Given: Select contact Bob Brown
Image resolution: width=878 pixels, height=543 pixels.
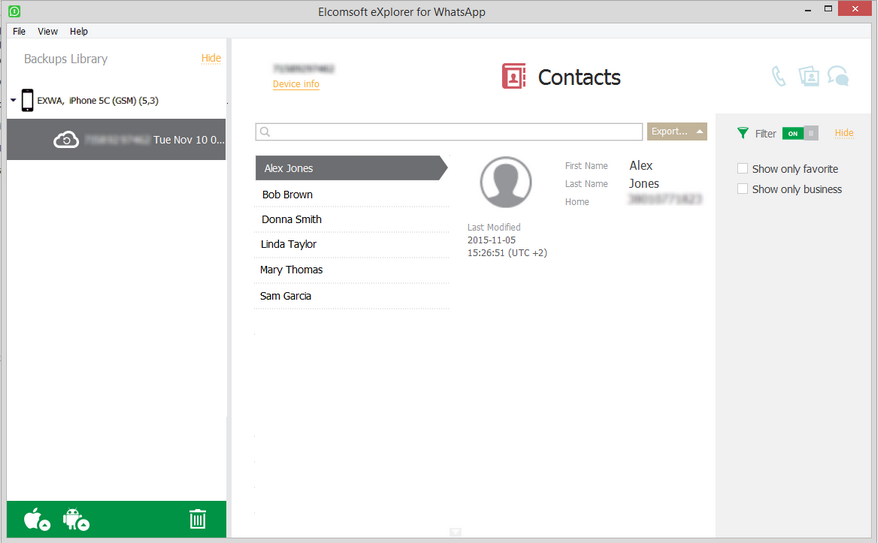Looking at the screenshot, I should point(351,194).
